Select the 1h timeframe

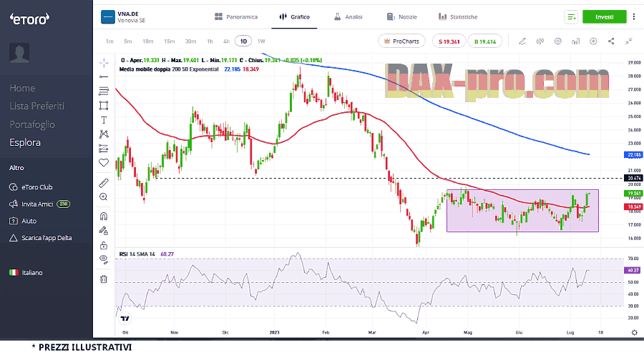tap(210, 41)
